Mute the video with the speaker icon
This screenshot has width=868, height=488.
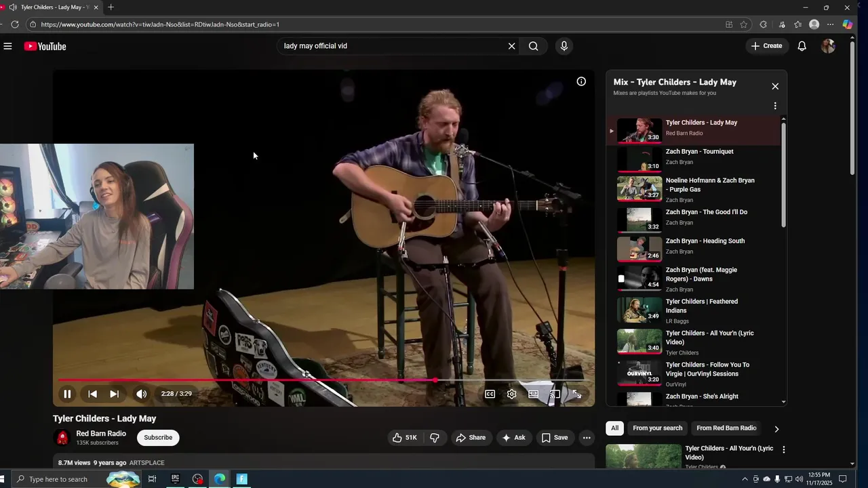pos(141,394)
